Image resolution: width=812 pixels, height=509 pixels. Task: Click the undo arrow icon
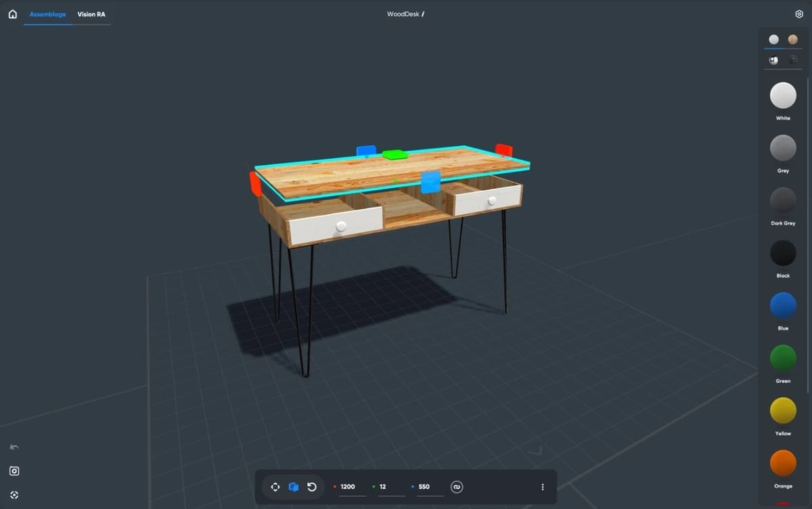pos(14,447)
